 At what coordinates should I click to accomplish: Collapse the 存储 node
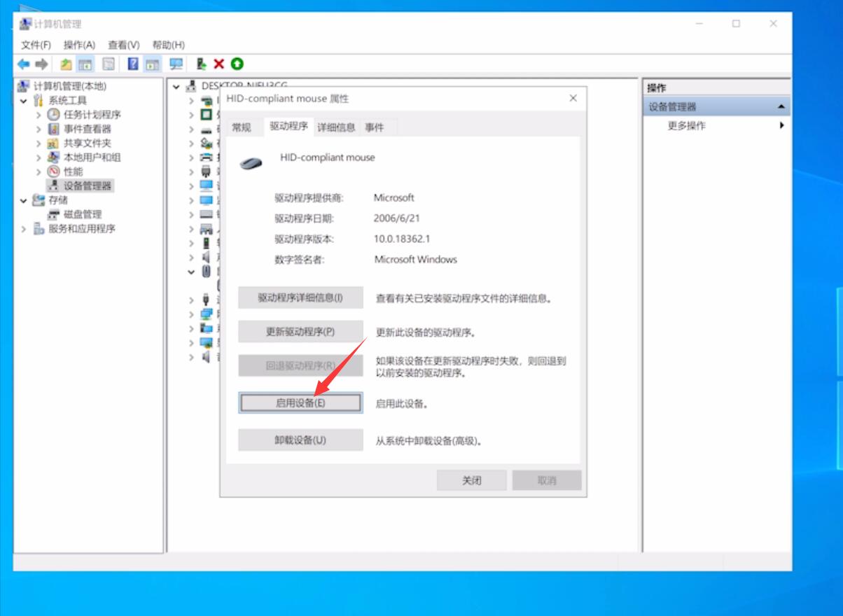click(24, 200)
